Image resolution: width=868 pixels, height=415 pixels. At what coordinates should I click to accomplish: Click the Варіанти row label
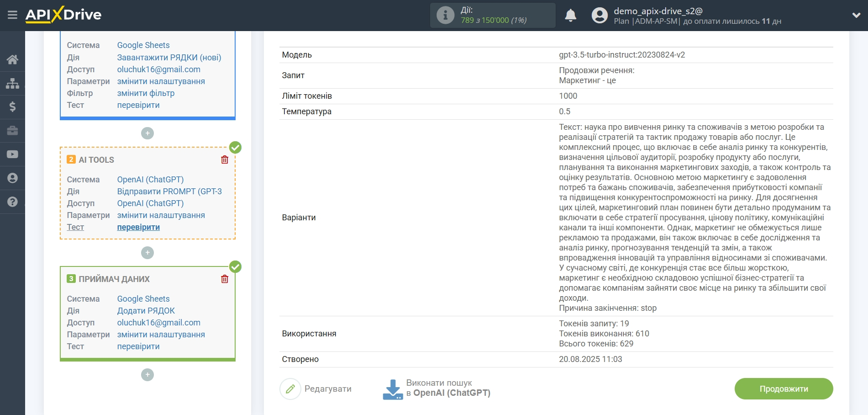pyautogui.click(x=299, y=218)
